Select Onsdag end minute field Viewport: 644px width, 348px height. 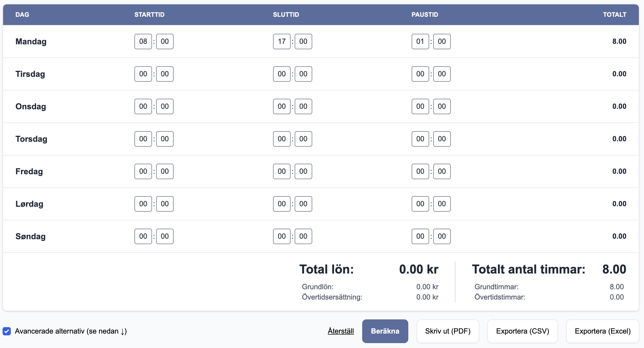click(303, 106)
